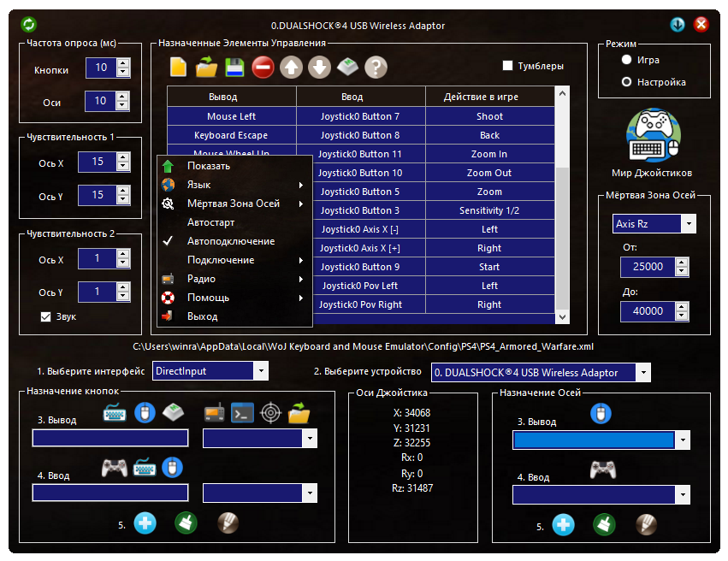This screenshot has height=561, width=728.
Task: Select the Игра mode radio button
Action: click(x=626, y=59)
